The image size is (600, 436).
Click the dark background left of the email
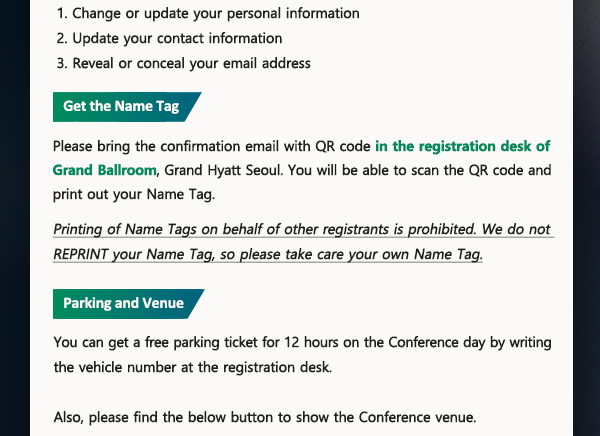[x=15, y=218]
